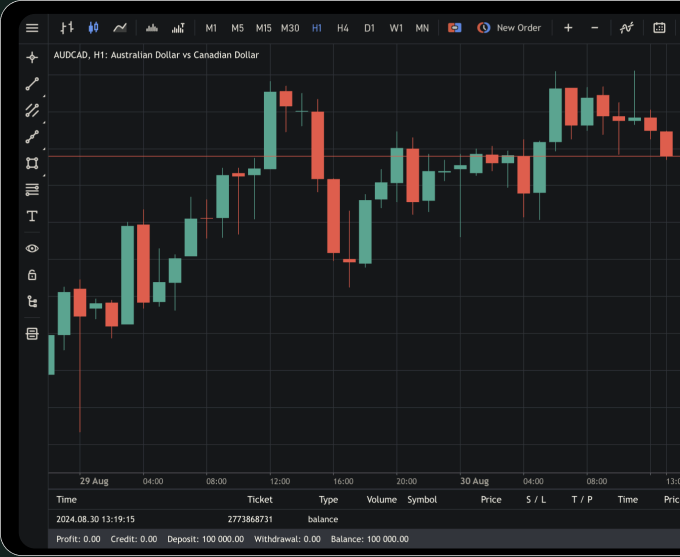The image size is (680, 557).
Task: Select the candlestick chart style
Action: point(93,28)
